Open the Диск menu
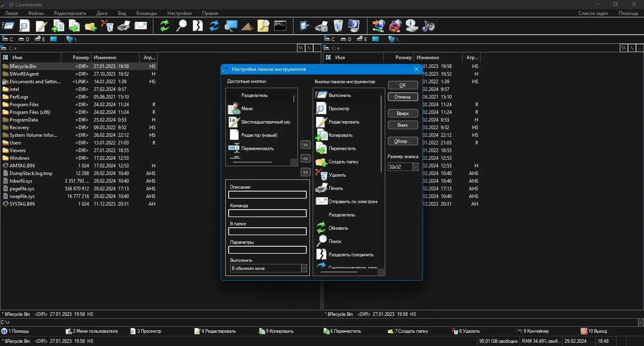 [x=102, y=13]
